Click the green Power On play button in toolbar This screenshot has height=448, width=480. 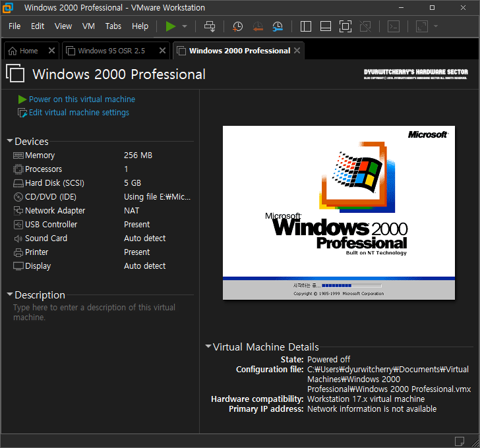171,26
